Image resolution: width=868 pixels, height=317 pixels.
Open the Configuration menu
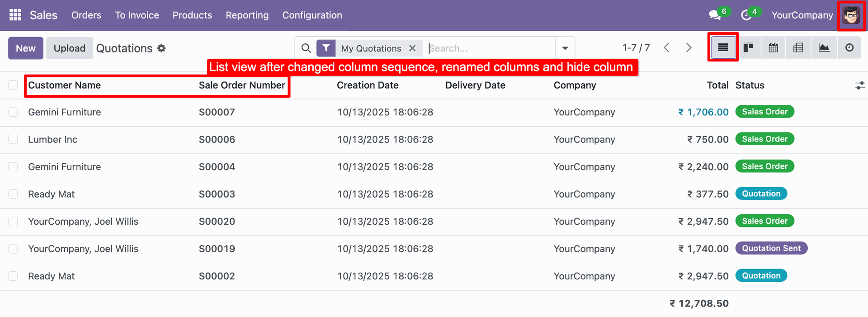click(x=312, y=15)
